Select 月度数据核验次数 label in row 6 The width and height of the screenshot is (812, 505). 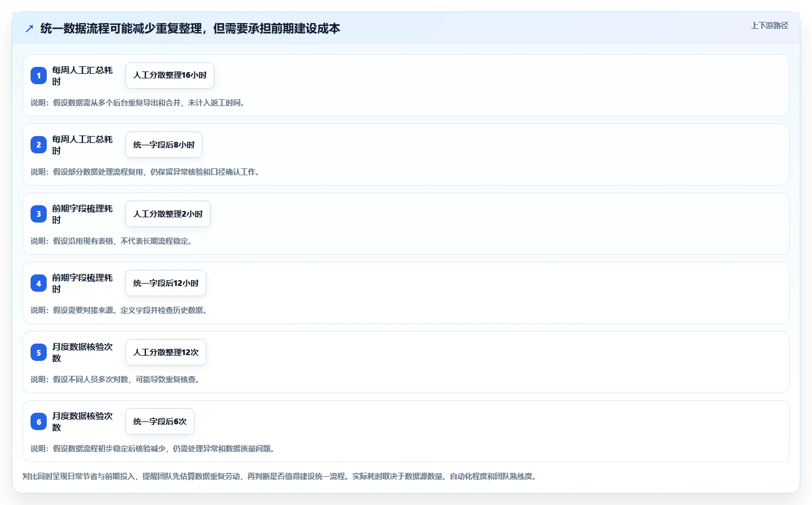[82, 421]
